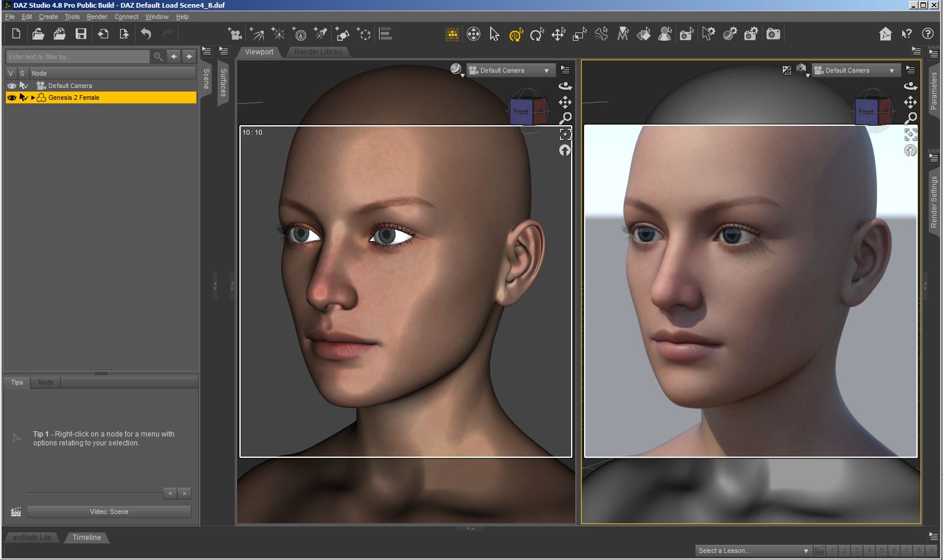Open the Connect menu
Viewport: 943px width, 560px height.
click(x=127, y=17)
